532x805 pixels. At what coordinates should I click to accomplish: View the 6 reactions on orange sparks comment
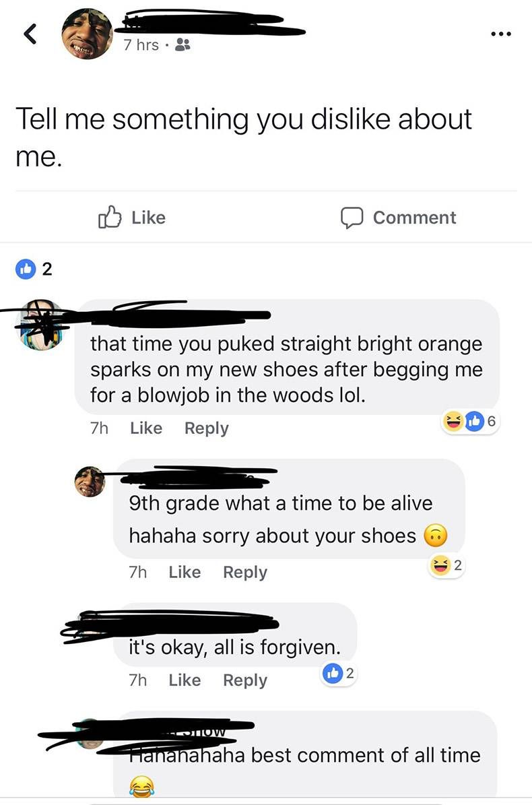click(470, 422)
